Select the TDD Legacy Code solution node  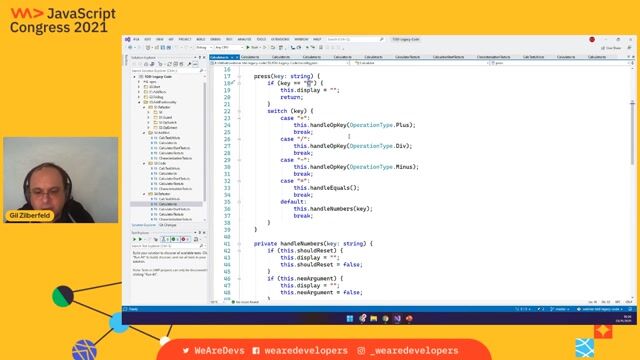(x=158, y=77)
